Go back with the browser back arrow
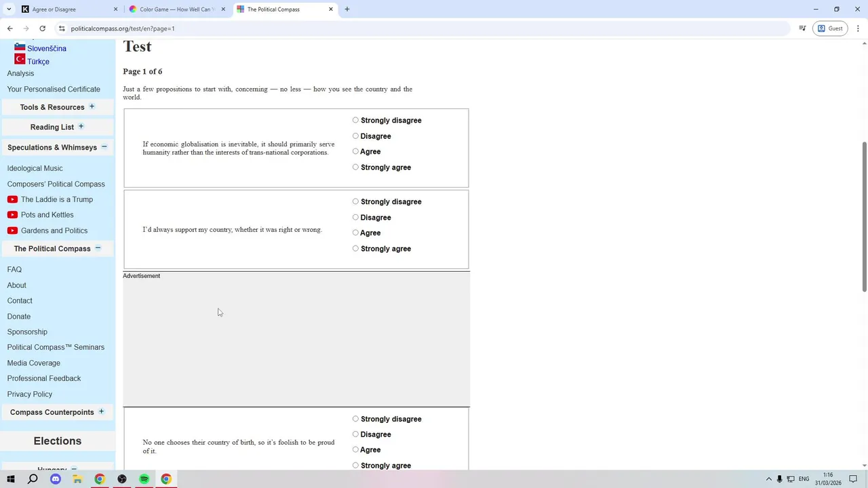 [x=9, y=28]
